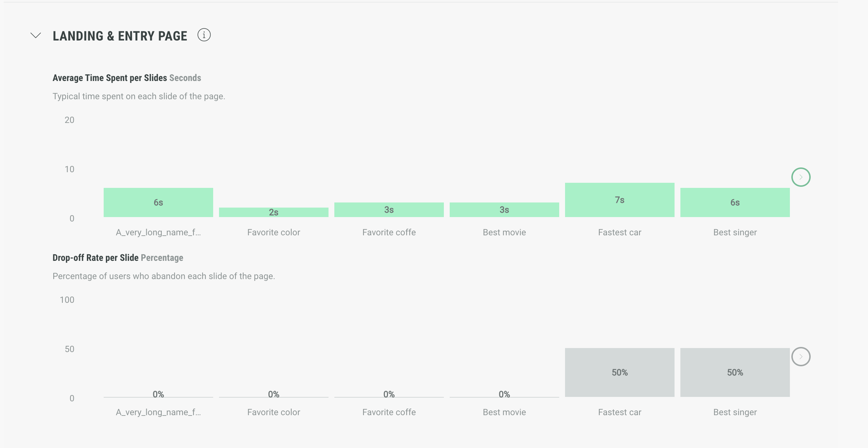Click the 50% Best singer drop-off bar
The image size is (868, 448).
click(x=735, y=372)
